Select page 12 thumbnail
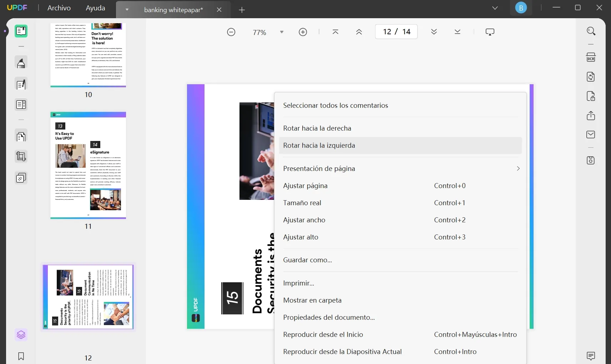Image resolution: width=611 pixels, height=364 pixels. pos(88,297)
